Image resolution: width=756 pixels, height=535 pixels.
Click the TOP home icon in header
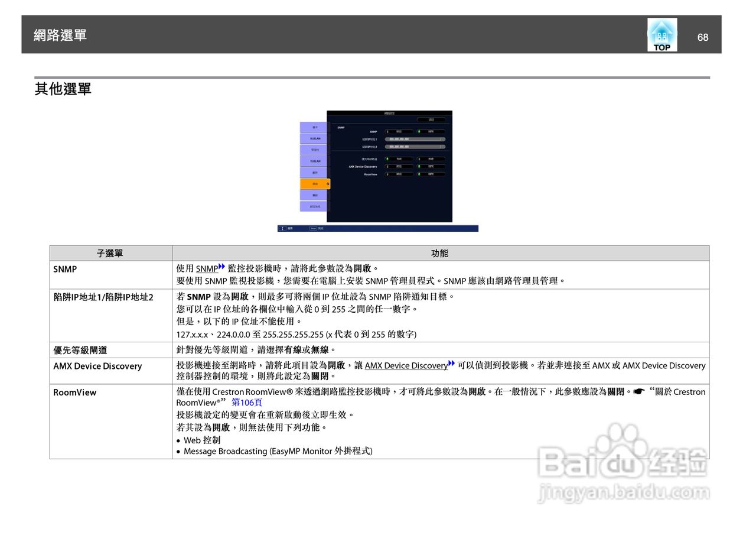coord(662,35)
